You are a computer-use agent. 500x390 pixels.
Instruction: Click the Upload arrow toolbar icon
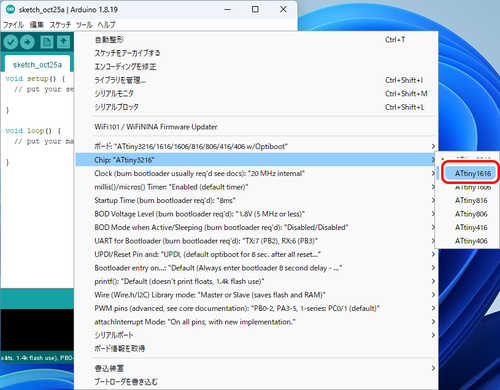[x=27, y=42]
